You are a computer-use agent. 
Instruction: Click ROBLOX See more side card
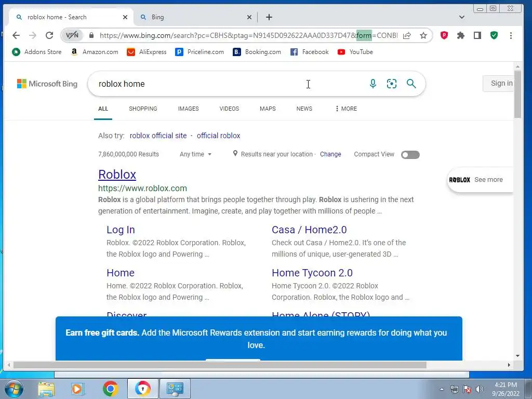480,180
